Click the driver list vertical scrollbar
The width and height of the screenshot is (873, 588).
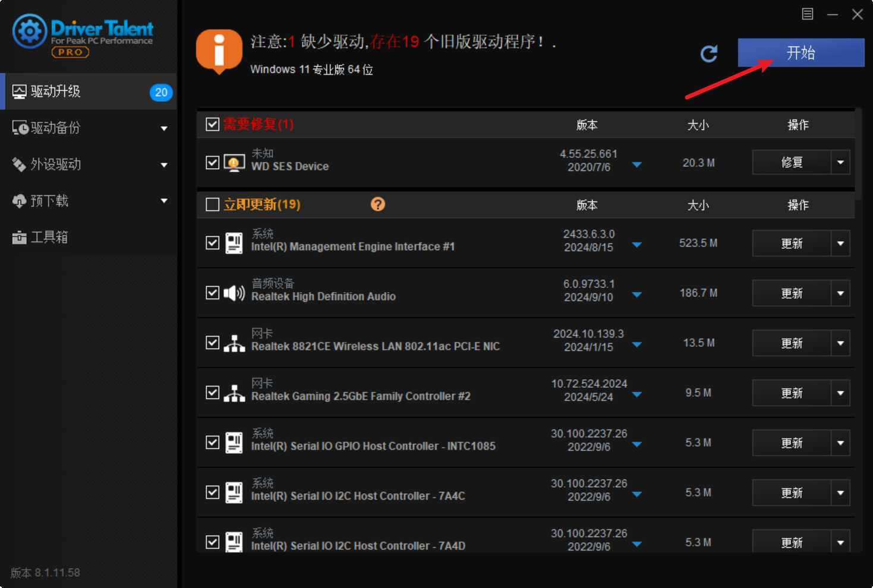(858, 153)
